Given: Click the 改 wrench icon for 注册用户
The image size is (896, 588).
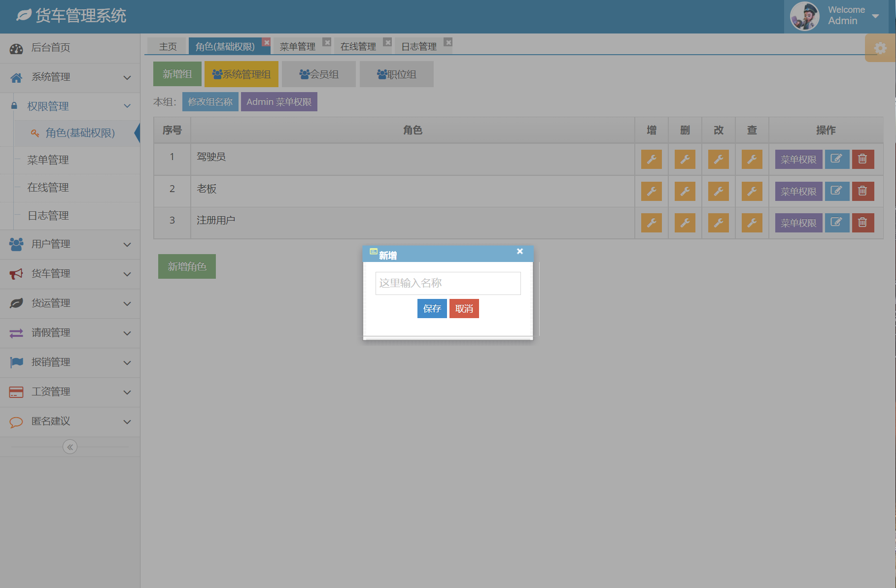Looking at the screenshot, I should (x=718, y=223).
